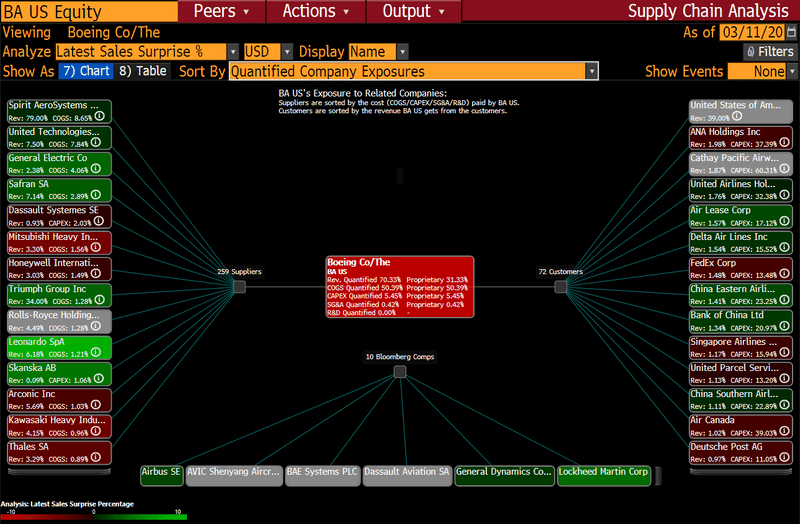
Task: Click info icon on Safran SA card
Action: (96, 195)
